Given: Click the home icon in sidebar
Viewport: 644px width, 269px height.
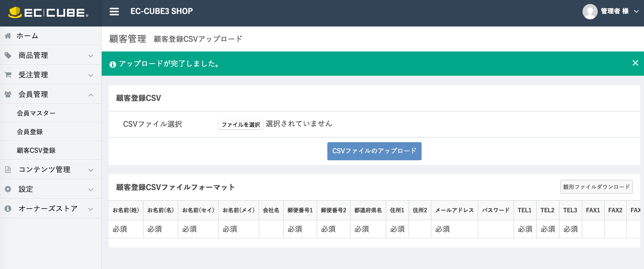Looking at the screenshot, I should click(x=8, y=36).
